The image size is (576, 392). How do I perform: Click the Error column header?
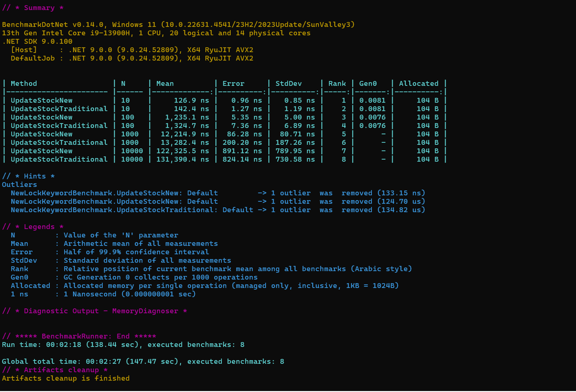pyautogui.click(x=233, y=84)
